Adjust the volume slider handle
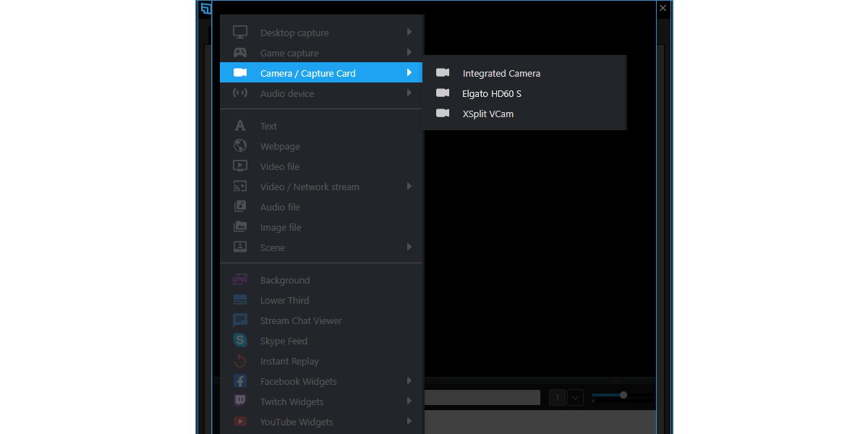 pyautogui.click(x=623, y=396)
